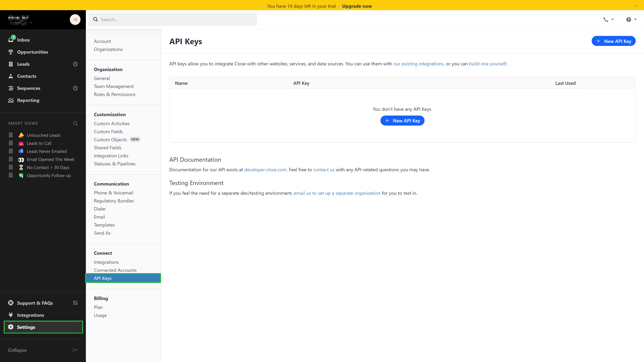The height and width of the screenshot is (362, 644).
Task: Open Phone & Voicemail settings
Action: [114, 193]
